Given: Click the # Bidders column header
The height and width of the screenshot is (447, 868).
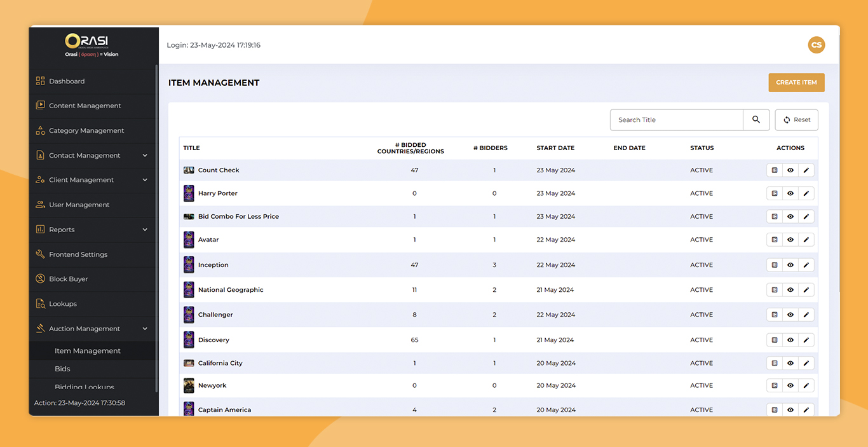Looking at the screenshot, I should 491,148.
